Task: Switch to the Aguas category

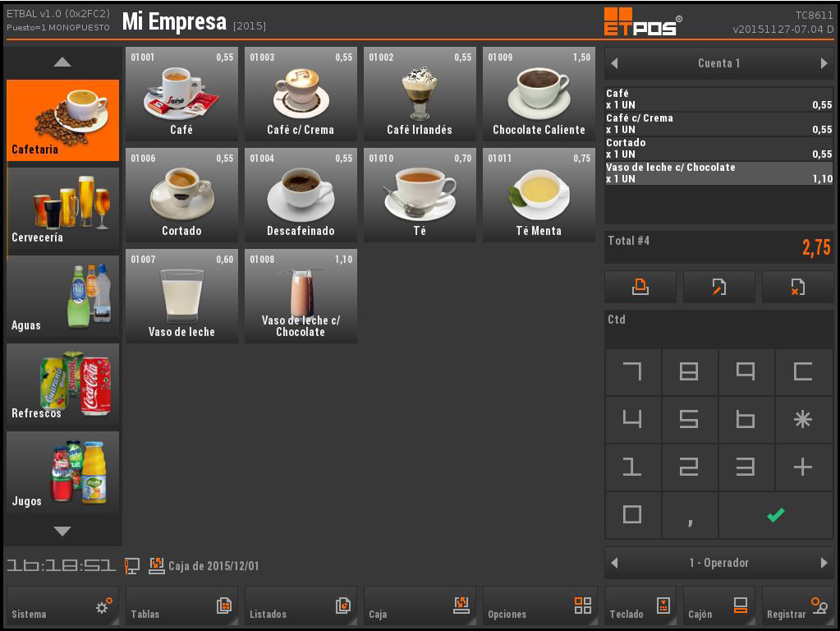Action: pos(62,297)
